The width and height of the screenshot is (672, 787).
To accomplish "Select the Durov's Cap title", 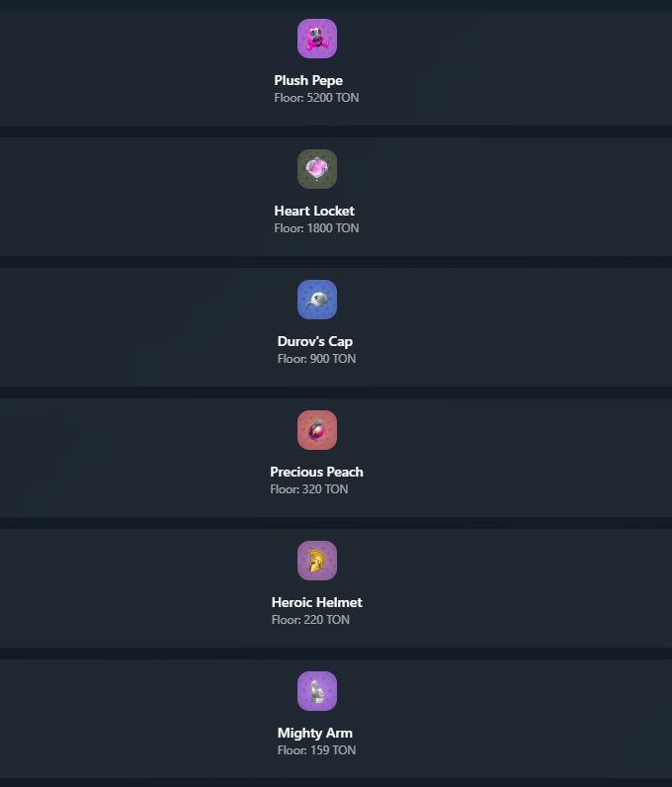I will (x=315, y=341).
